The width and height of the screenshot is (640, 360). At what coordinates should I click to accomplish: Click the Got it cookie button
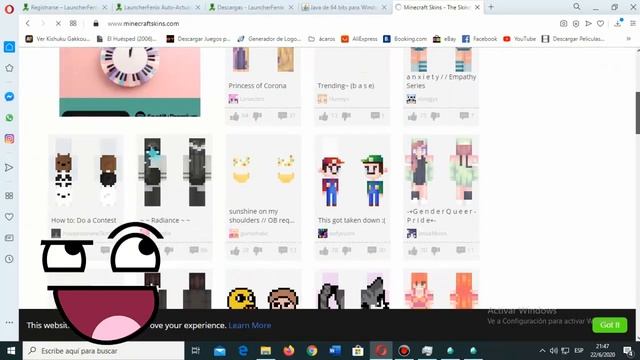609,325
